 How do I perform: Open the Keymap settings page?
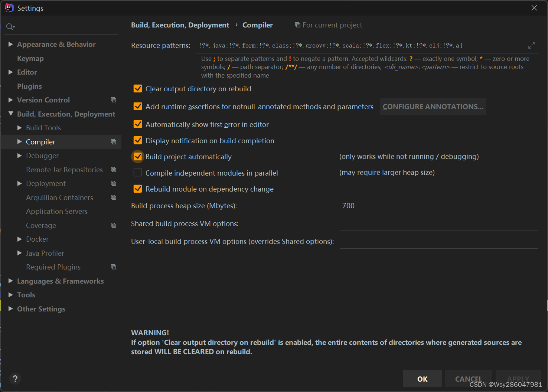coord(30,58)
